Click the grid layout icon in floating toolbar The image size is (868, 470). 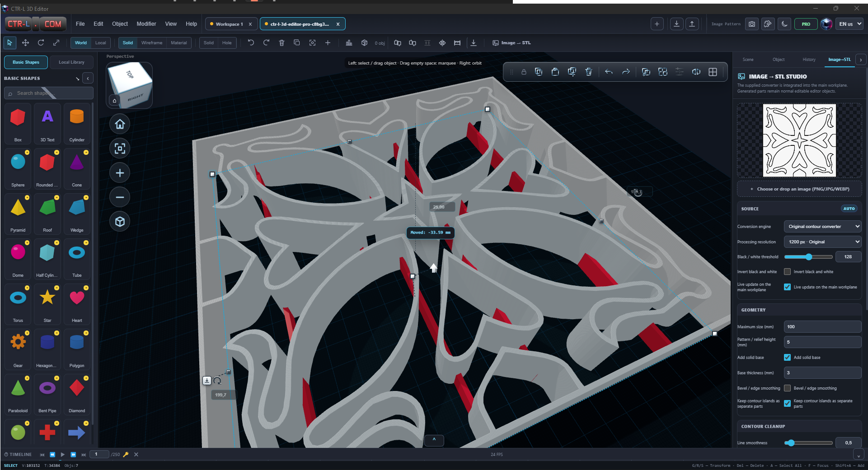coord(713,72)
